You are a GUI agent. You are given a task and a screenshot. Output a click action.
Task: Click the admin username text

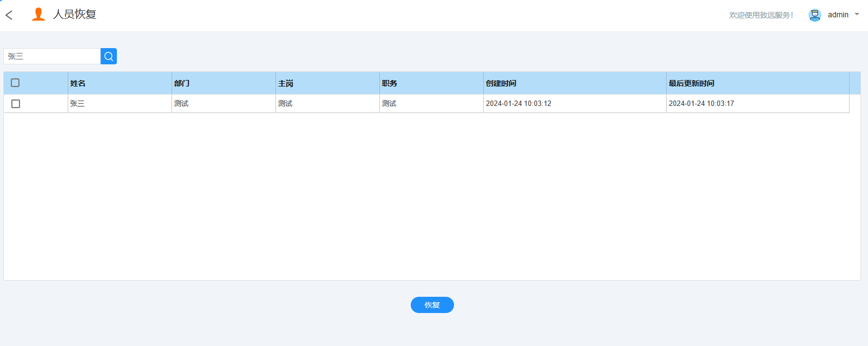coord(838,15)
